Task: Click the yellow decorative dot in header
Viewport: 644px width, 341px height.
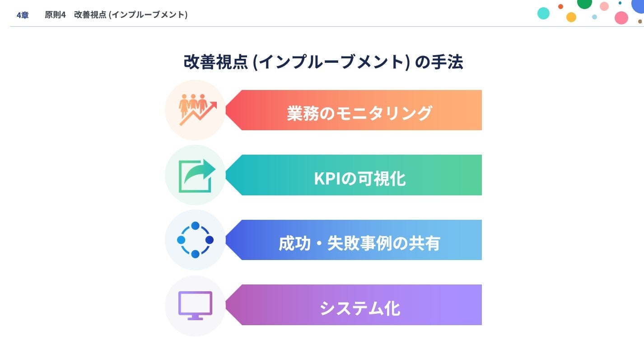Action: [x=571, y=17]
